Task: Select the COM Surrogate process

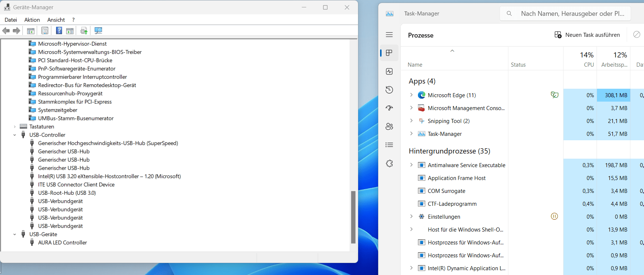Action: tap(446, 191)
